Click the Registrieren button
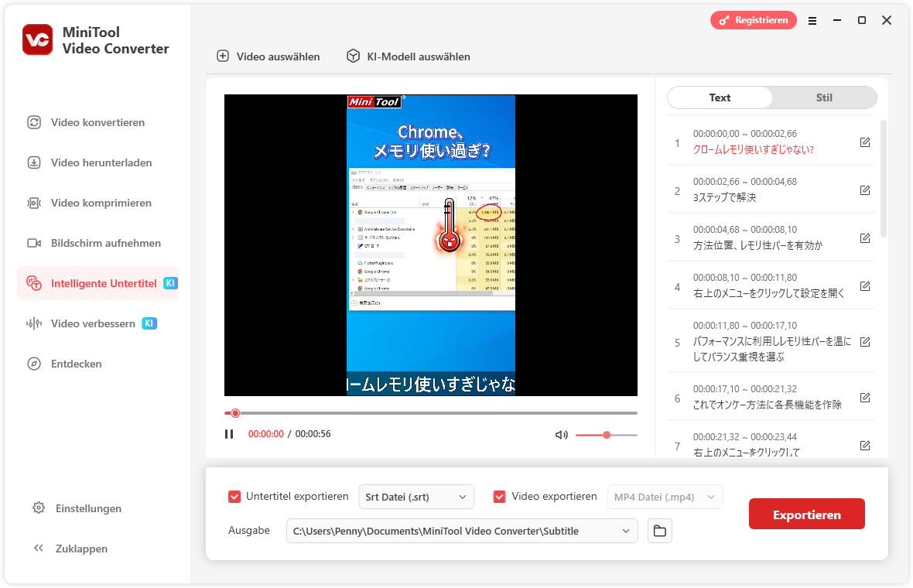The width and height of the screenshot is (913, 588). click(x=754, y=20)
